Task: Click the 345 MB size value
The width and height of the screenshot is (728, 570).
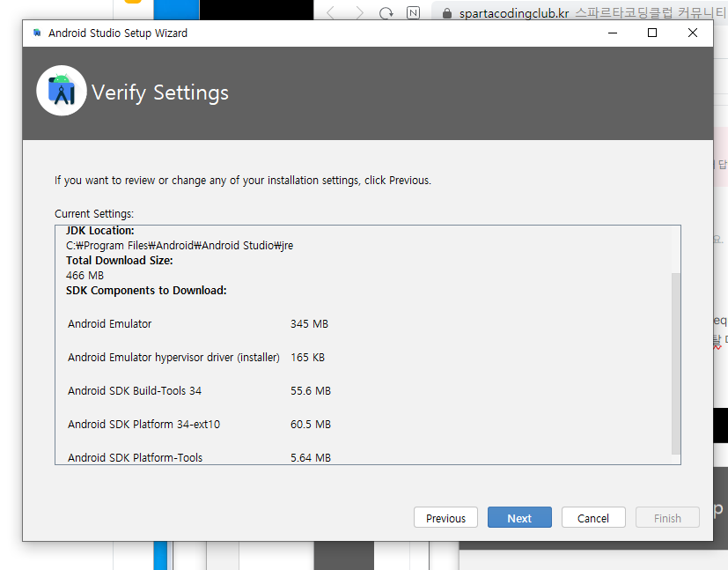Action: click(309, 324)
